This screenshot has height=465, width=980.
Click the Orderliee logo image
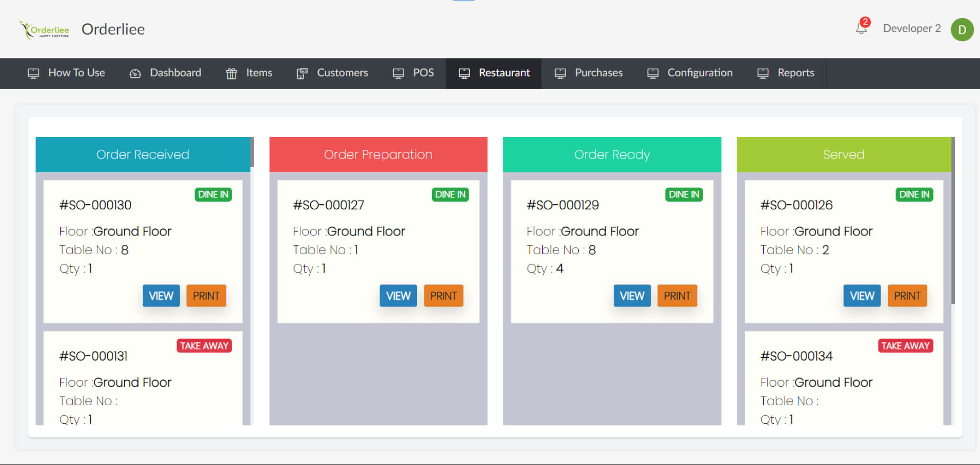click(45, 29)
